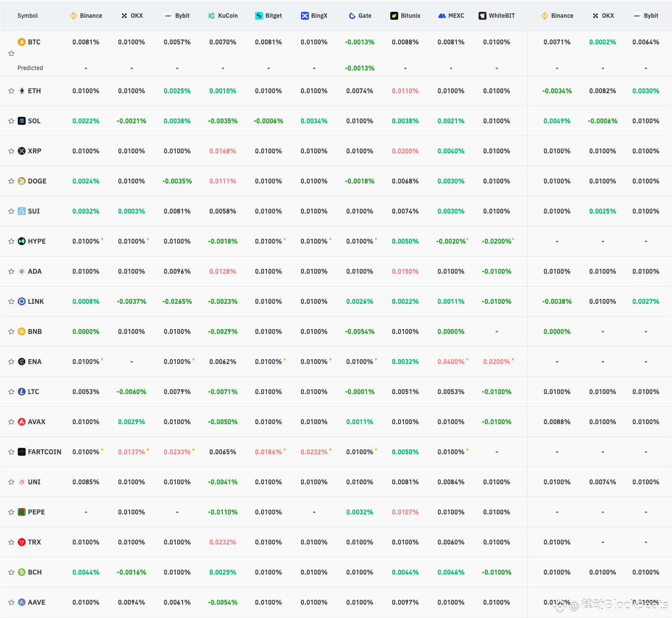The image size is (672, 618).
Task: Sort by the Symbol column header
Action: (28, 16)
